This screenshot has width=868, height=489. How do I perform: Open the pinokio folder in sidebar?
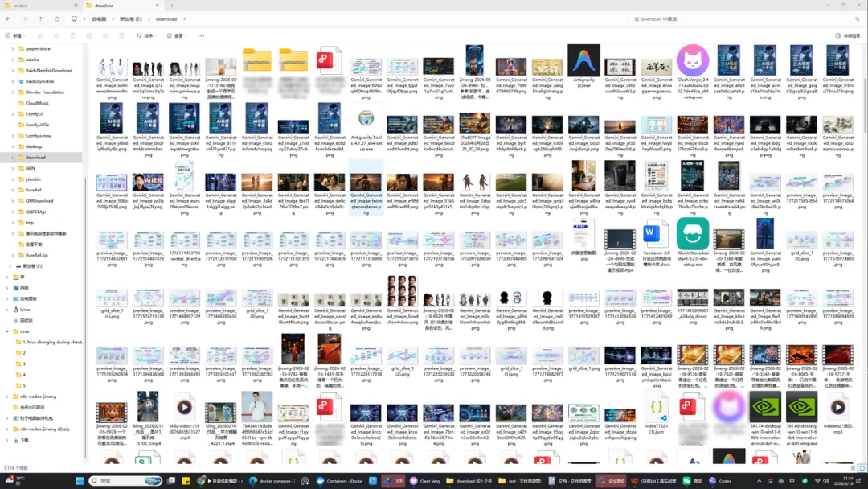point(33,179)
